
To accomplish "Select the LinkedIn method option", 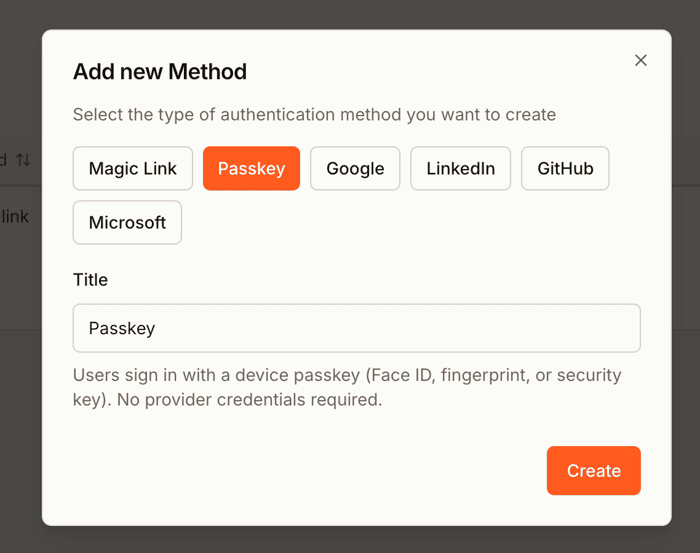I will click(x=460, y=168).
